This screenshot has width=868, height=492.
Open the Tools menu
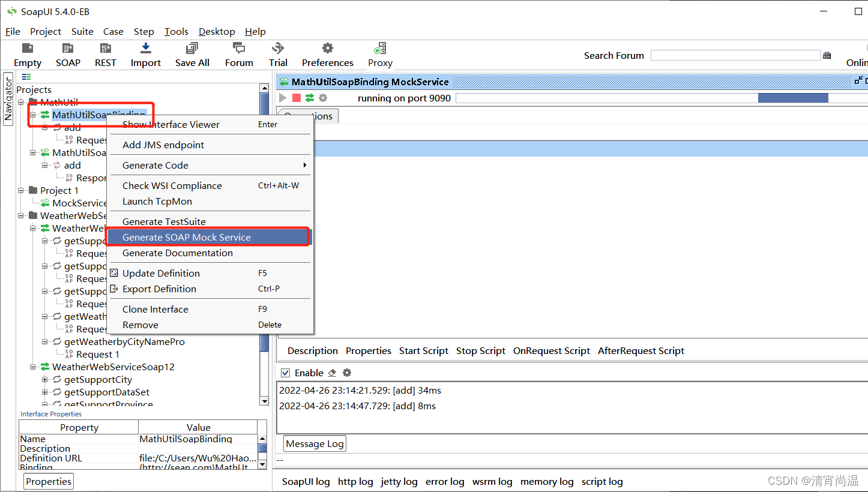pos(176,31)
